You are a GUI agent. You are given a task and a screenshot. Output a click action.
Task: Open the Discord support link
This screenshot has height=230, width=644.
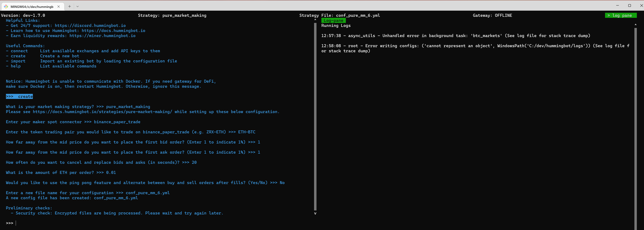(90, 25)
